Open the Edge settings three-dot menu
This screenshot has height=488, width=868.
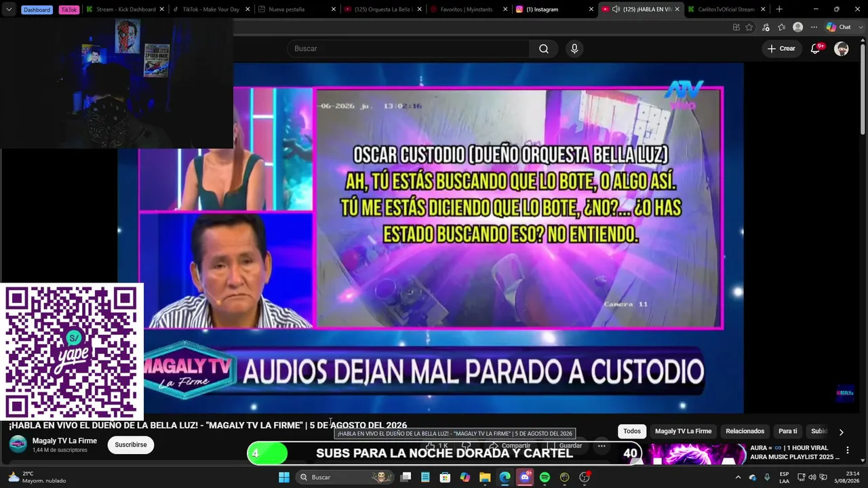point(814,27)
